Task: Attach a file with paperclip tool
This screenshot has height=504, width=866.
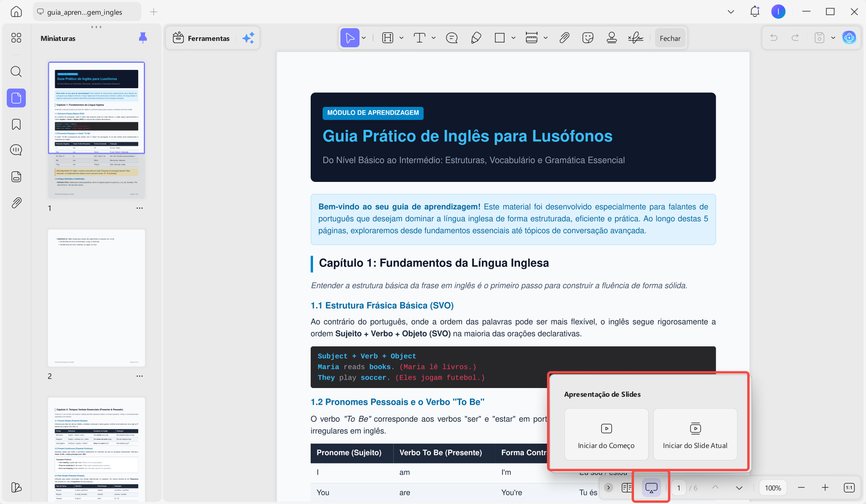Action: [x=564, y=38]
